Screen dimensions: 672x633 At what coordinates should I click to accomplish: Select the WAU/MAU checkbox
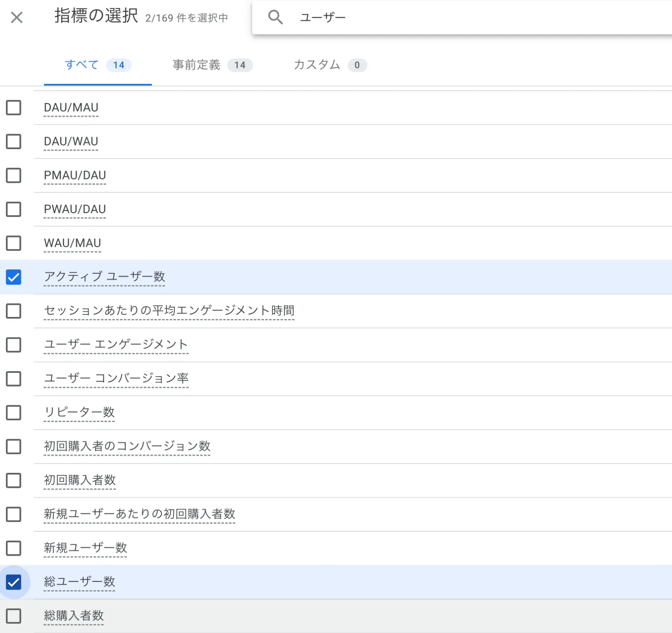pos(13,243)
